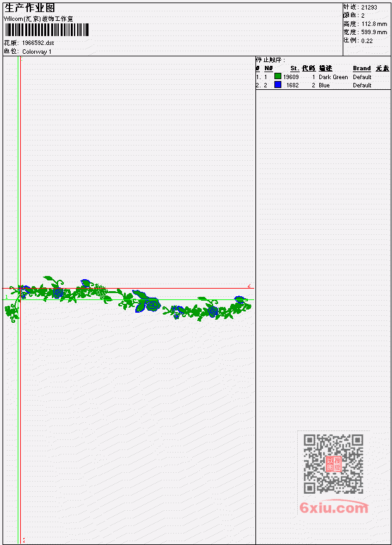The height and width of the screenshot is (545, 392).
Task: Click the Blue thread color swatch
Action: pyautogui.click(x=278, y=84)
